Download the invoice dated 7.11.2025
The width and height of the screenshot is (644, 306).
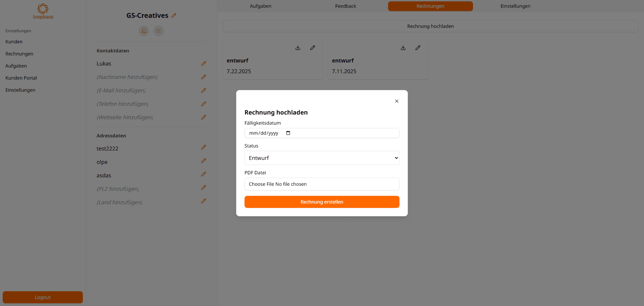(x=403, y=48)
